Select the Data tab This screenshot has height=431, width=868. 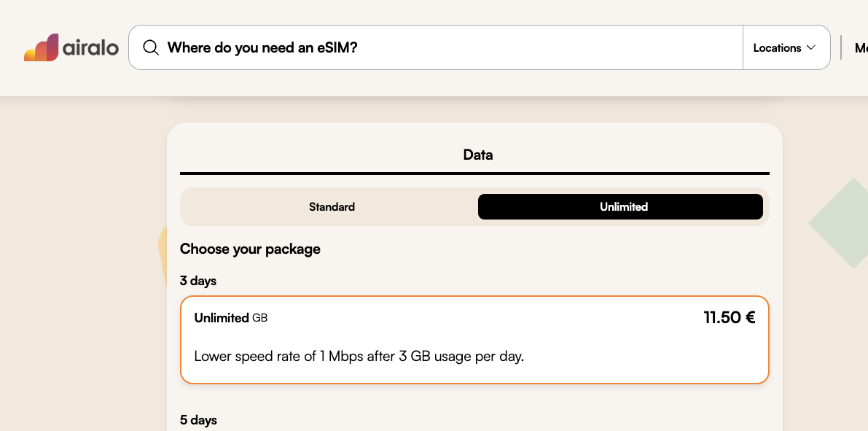click(477, 155)
